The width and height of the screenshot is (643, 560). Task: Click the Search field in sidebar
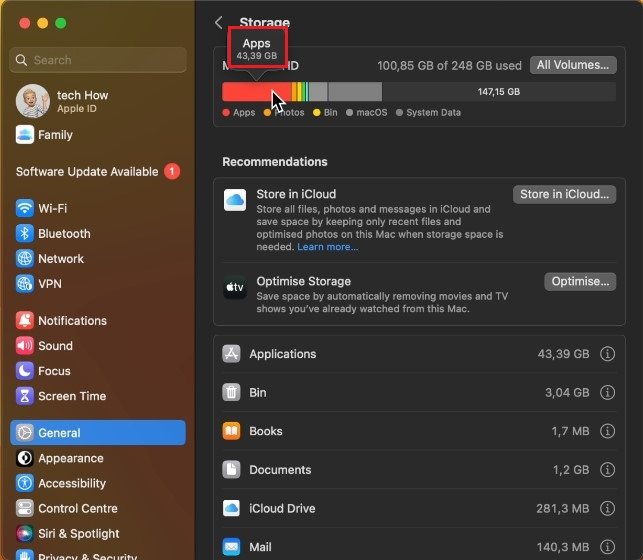pos(98,60)
